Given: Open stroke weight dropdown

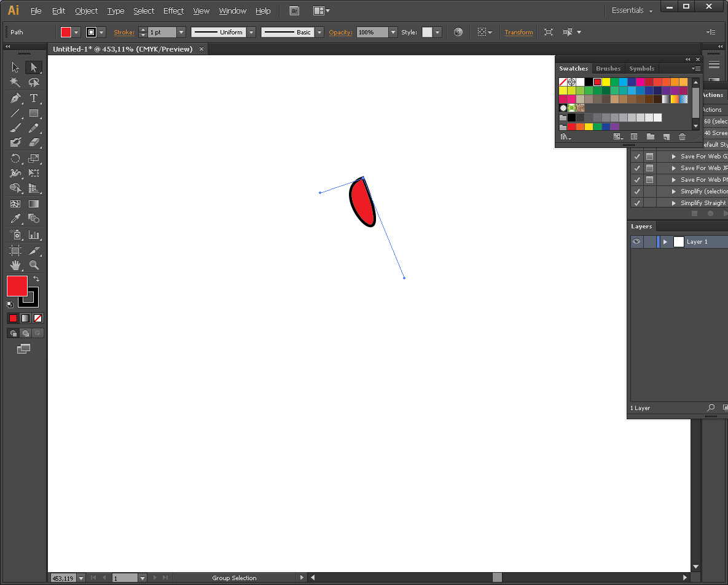Looking at the screenshot, I should coord(181,32).
